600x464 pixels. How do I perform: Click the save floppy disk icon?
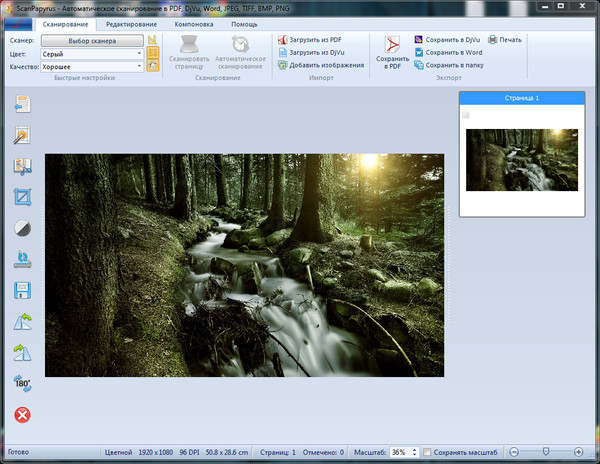point(22,290)
